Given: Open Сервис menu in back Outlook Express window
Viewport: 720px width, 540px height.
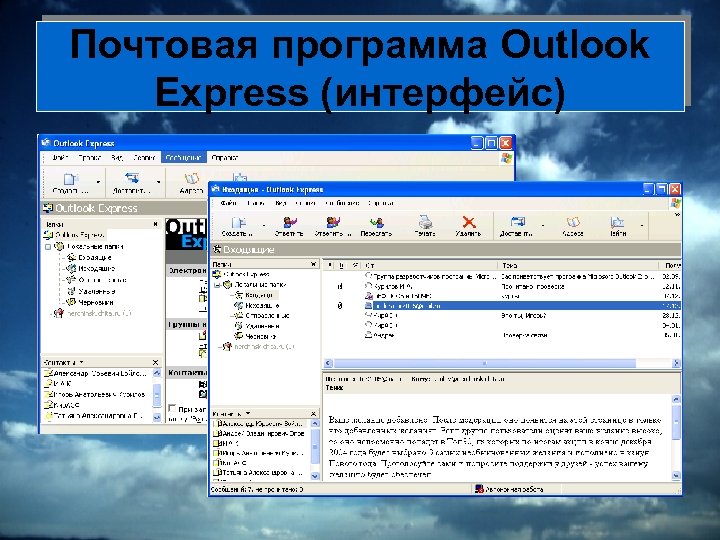Looking at the screenshot, I should tap(144, 158).
